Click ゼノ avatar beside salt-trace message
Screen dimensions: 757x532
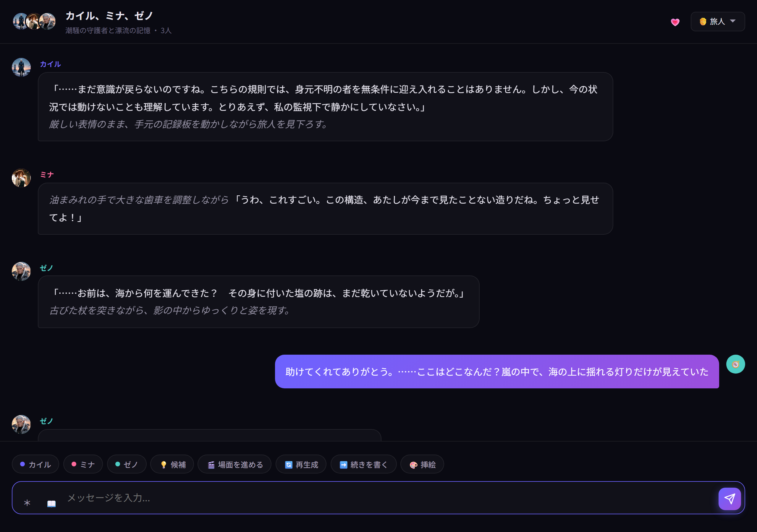coord(21,271)
